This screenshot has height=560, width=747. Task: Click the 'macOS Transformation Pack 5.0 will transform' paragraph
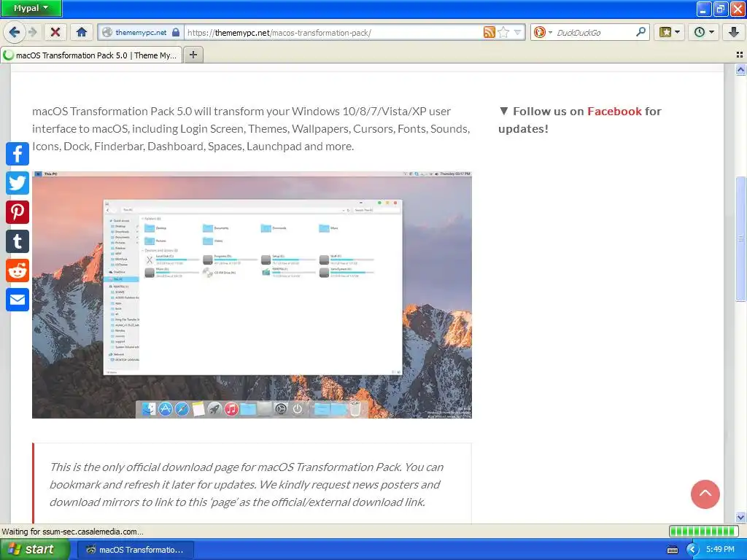(251, 128)
